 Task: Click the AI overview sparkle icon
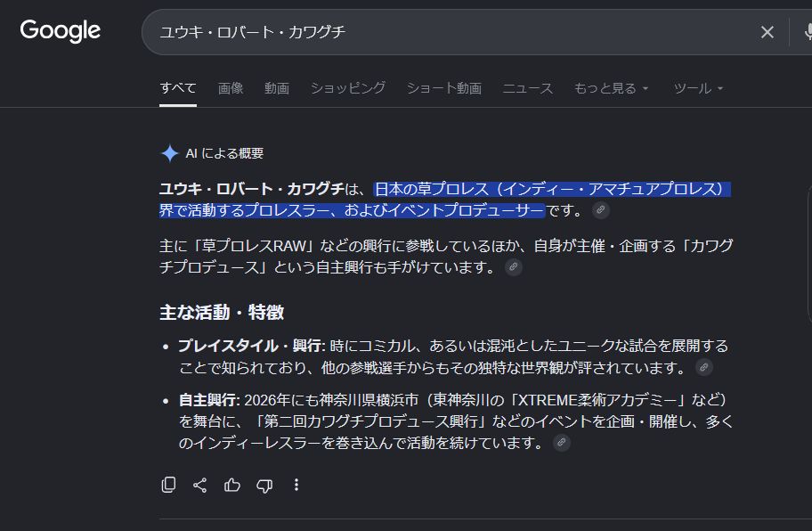169,153
